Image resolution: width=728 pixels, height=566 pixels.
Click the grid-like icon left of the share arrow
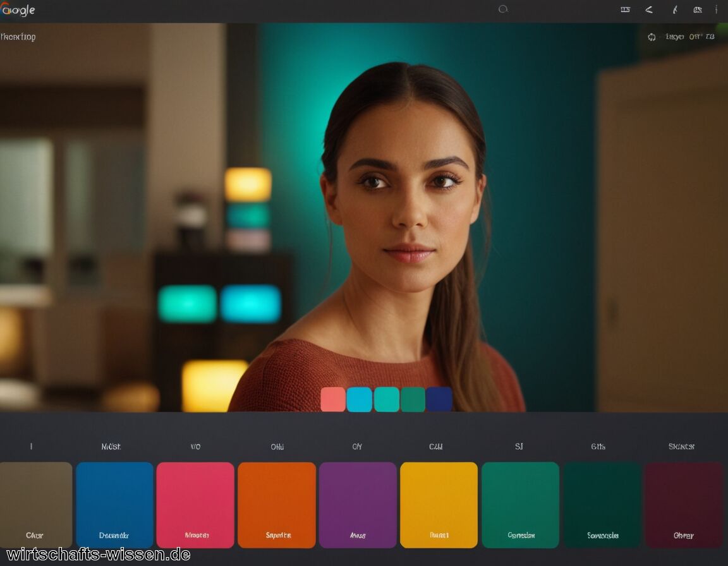pos(626,9)
